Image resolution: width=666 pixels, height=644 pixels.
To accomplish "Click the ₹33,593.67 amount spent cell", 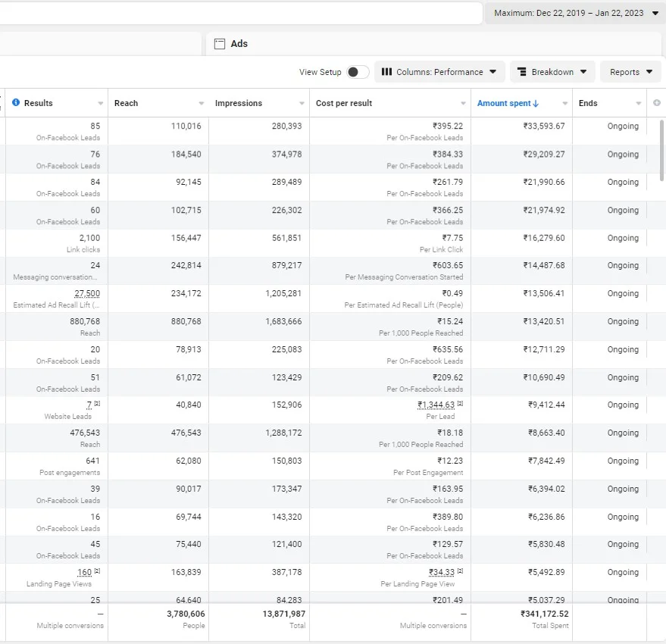I will [544, 127].
